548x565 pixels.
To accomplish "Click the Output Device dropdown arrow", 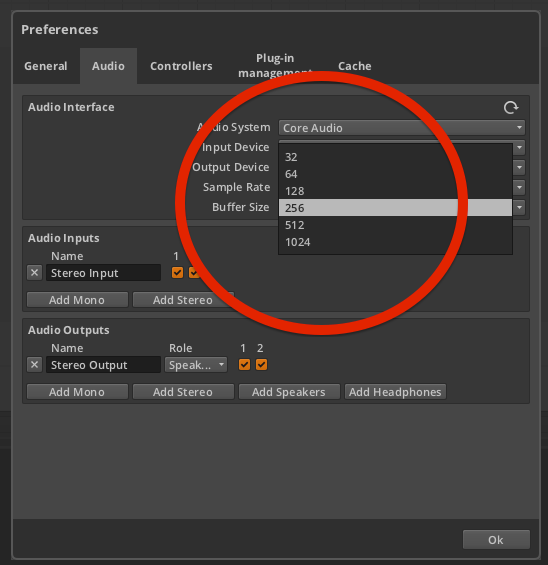I will click(519, 167).
